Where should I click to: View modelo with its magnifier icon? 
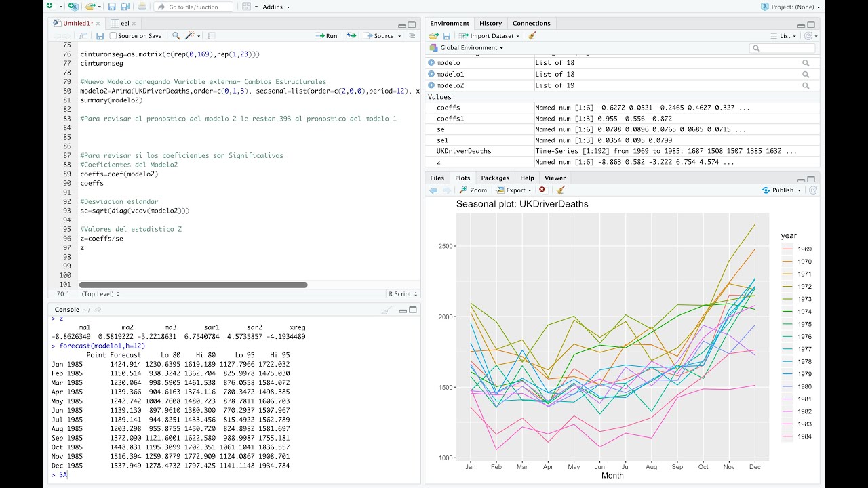pos(806,62)
